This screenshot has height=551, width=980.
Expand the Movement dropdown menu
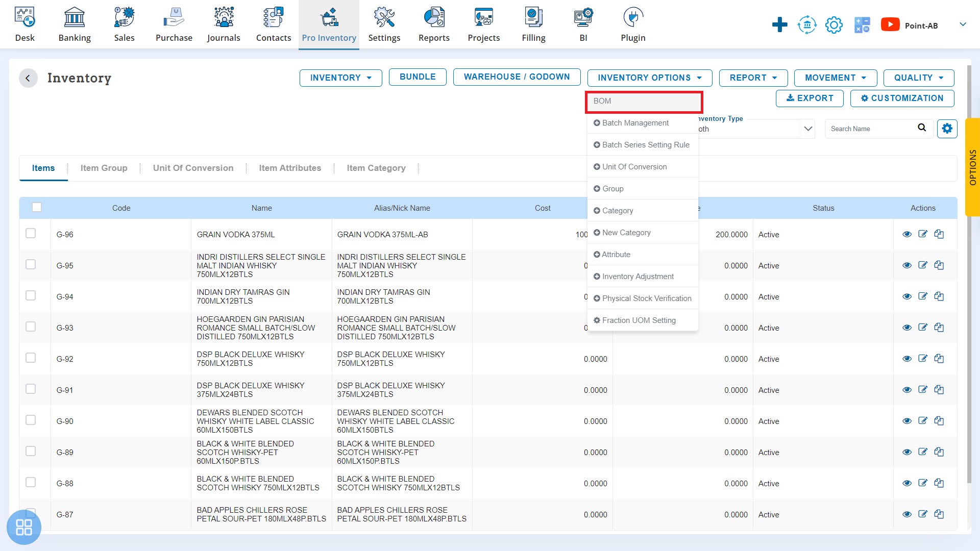pyautogui.click(x=835, y=78)
